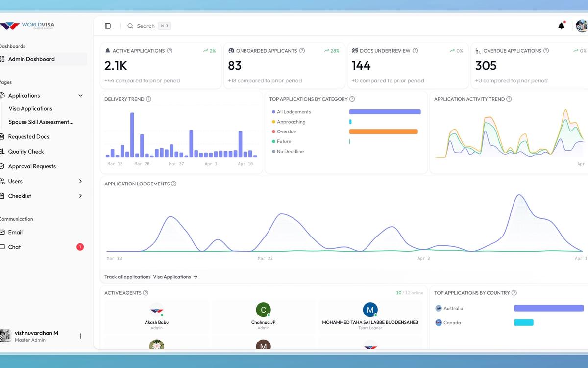Click the info icon next to Application Lodgements
The height and width of the screenshot is (368, 588).
pyautogui.click(x=174, y=184)
